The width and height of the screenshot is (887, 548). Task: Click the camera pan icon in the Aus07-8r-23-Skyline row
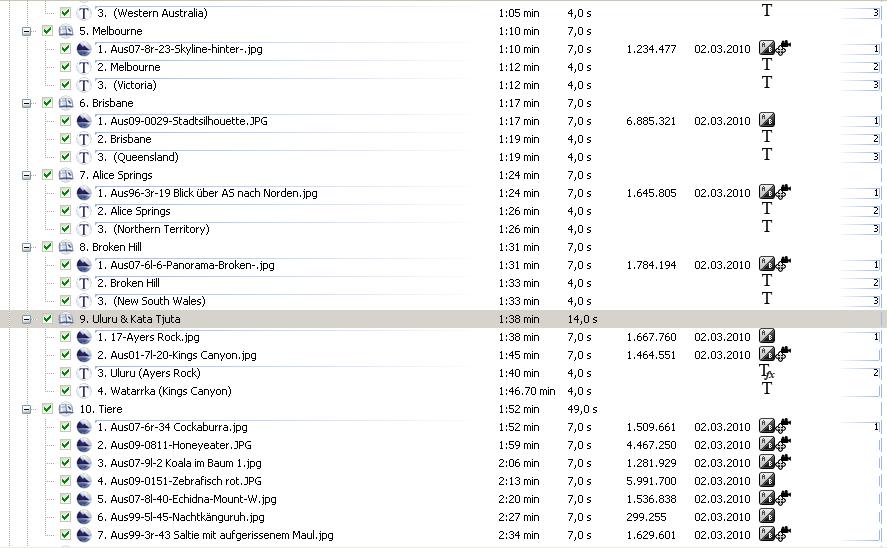point(784,49)
